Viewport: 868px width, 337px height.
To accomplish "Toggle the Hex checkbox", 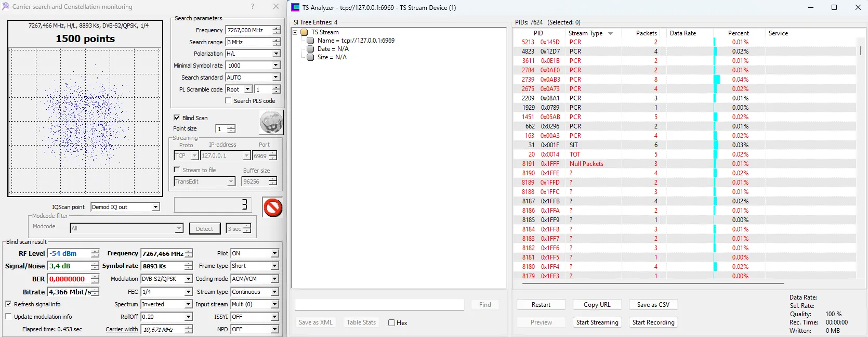I will pyautogui.click(x=391, y=323).
